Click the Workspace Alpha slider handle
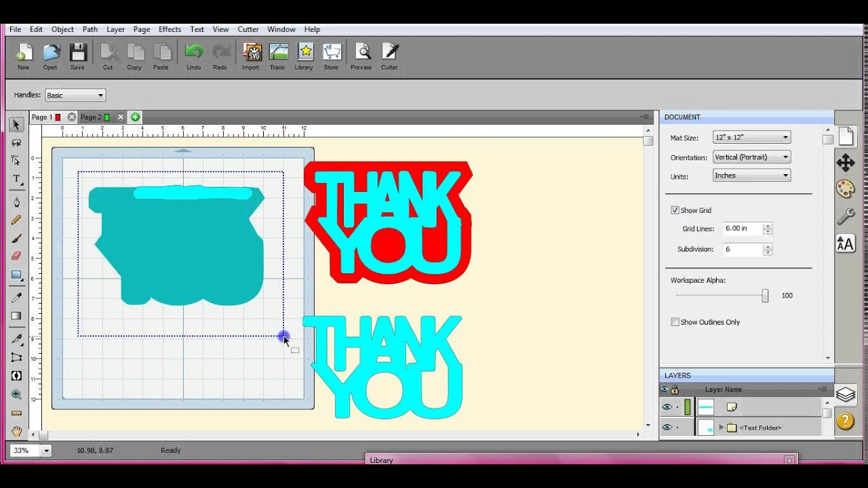 pos(765,296)
